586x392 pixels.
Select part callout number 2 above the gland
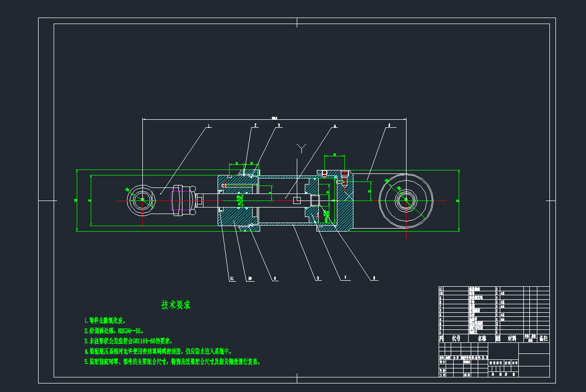(x=255, y=125)
